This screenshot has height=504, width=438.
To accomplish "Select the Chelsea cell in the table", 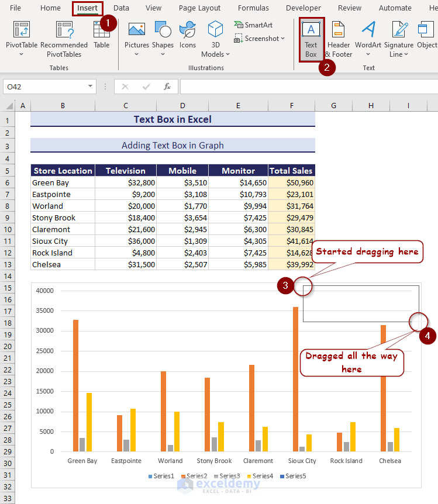I will coord(63,264).
